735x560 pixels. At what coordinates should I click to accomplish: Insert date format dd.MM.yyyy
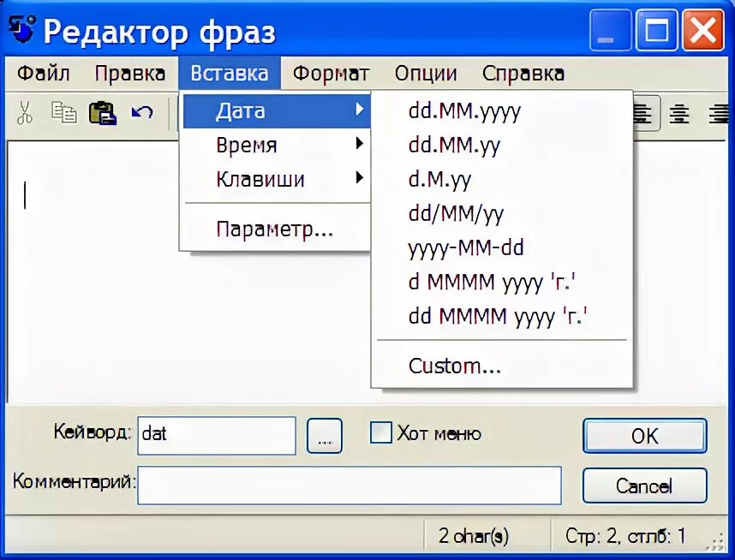tap(502, 111)
